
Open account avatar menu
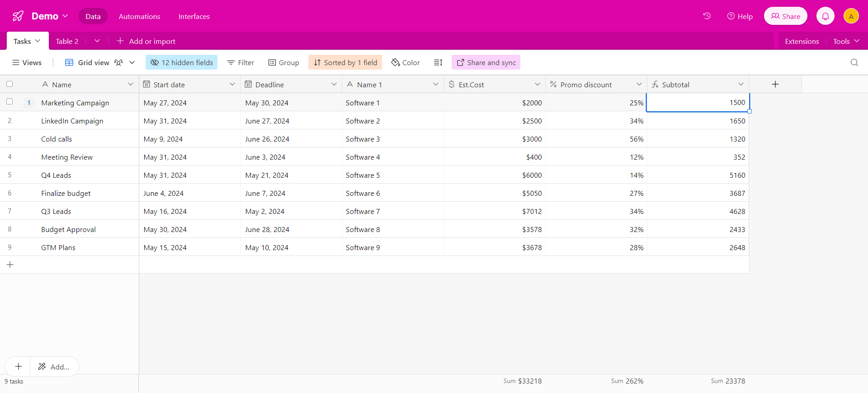point(851,16)
